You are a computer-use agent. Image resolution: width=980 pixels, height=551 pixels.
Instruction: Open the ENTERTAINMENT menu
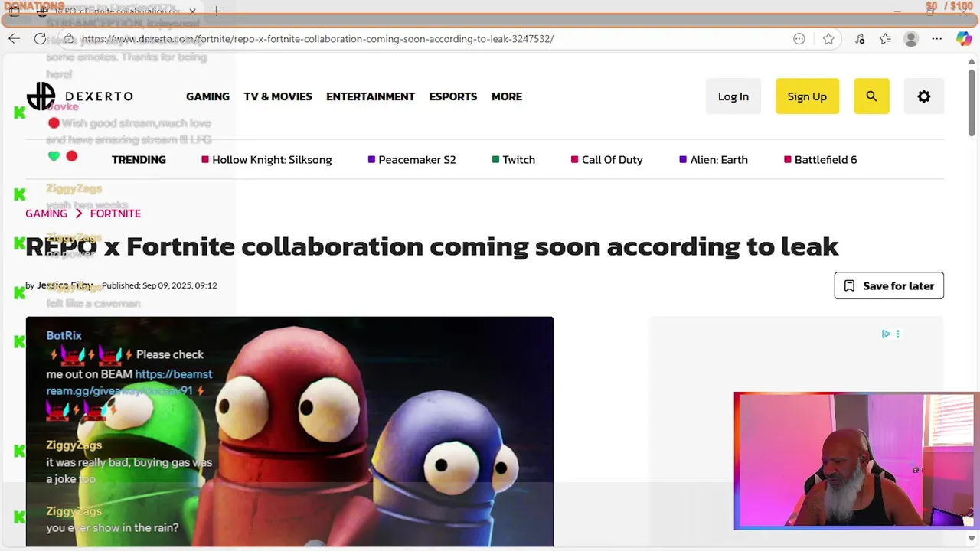click(371, 96)
